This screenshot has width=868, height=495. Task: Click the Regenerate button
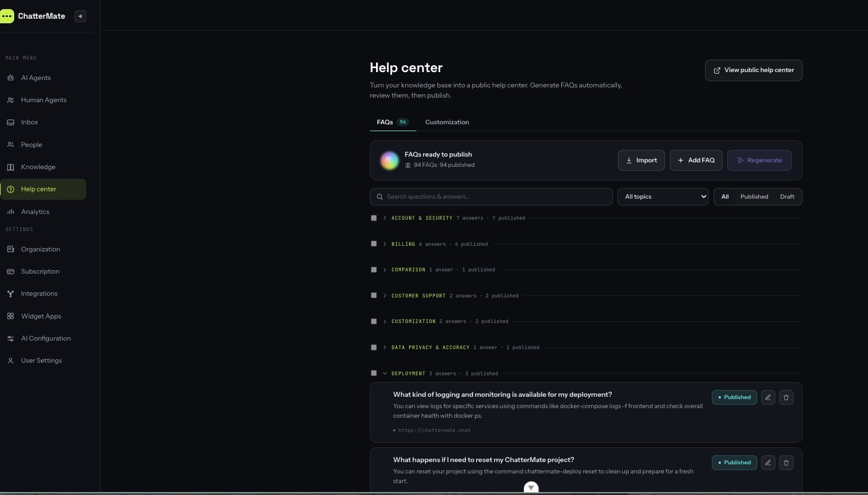coord(759,160)
